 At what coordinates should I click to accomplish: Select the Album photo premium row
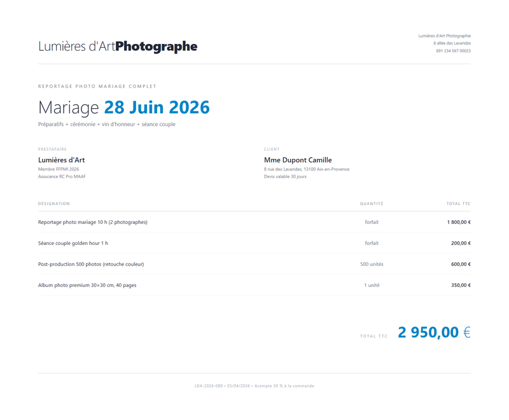coord(254,285)
